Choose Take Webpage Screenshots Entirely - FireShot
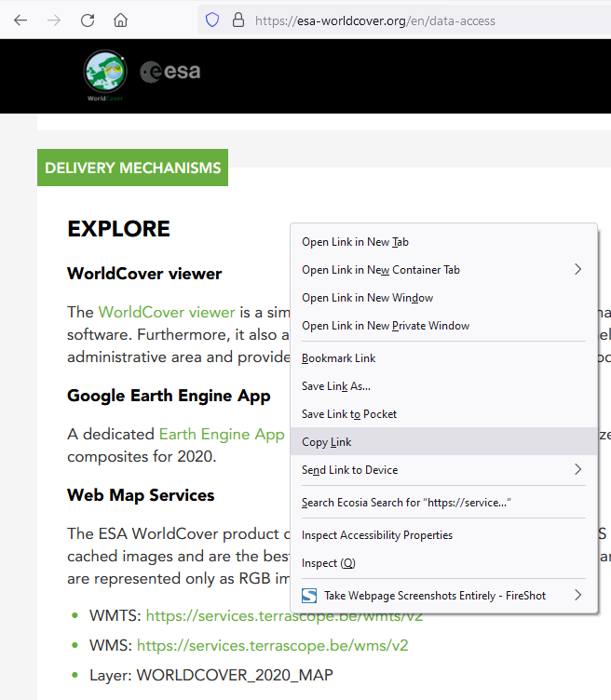Screen dimensions: 611x700 coord(444,596)
